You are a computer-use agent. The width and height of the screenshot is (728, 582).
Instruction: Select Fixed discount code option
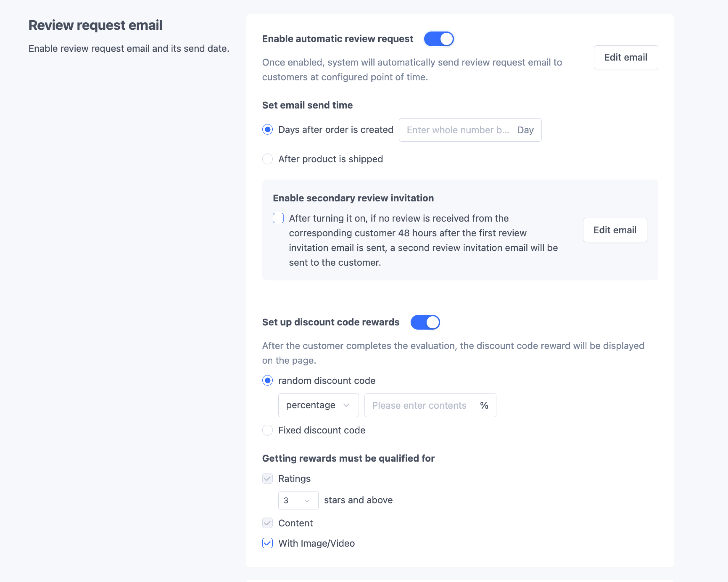[x=268, y=430]
